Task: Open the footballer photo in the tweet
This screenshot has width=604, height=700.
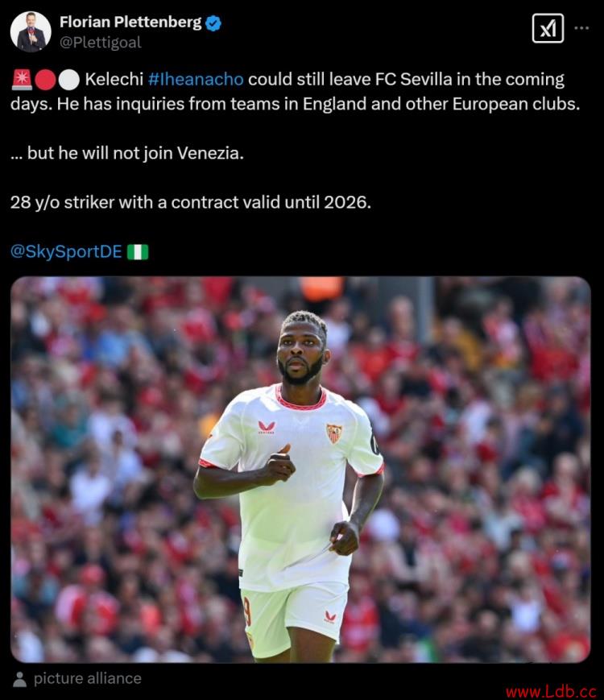Action: click(x=300, y=469)
